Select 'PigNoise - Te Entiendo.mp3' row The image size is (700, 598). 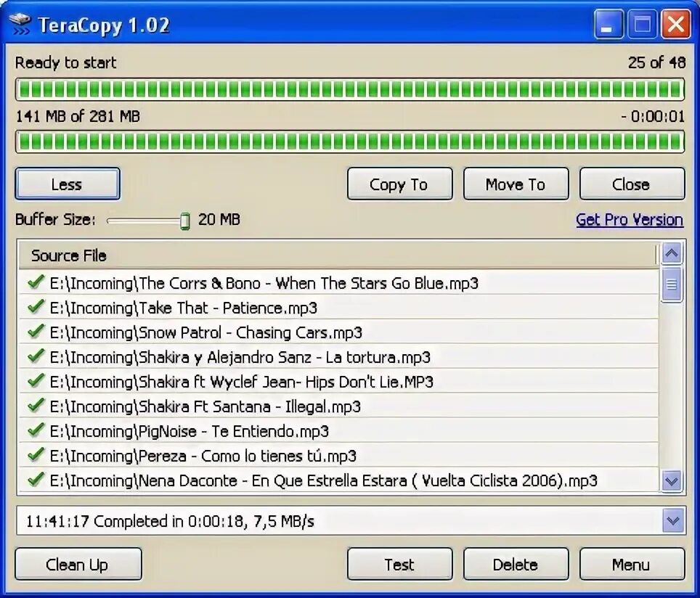pos(338,430)
